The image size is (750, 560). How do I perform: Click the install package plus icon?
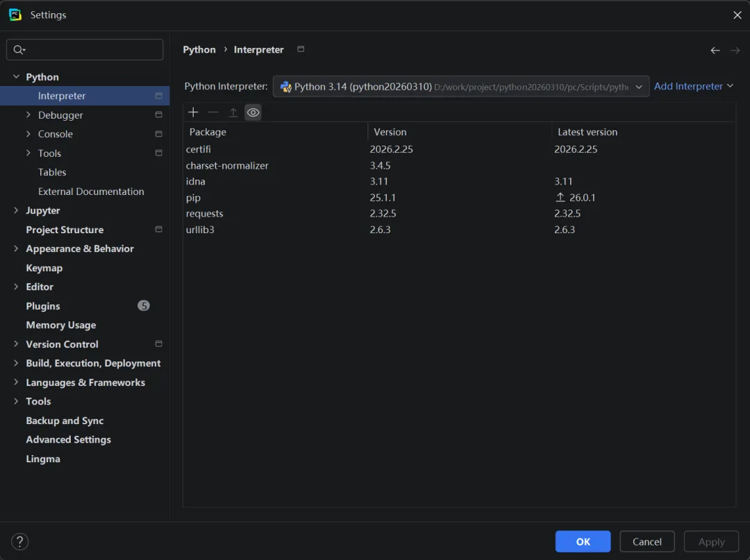click(x=193, y=112)
